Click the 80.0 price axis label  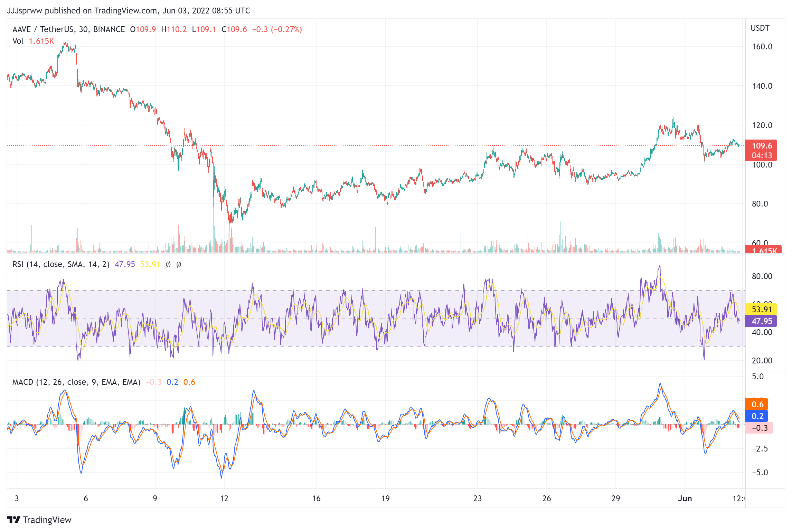[x=760, y=204]
